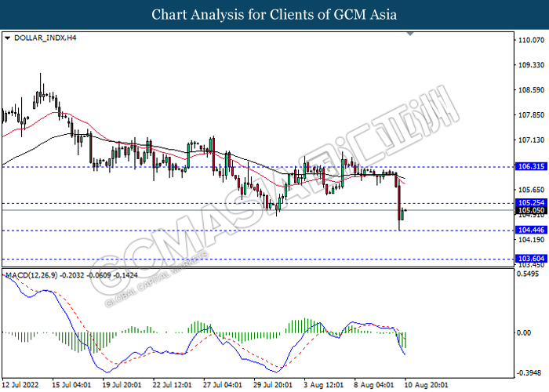Click the 104.190 price axis value

[531, 240]
